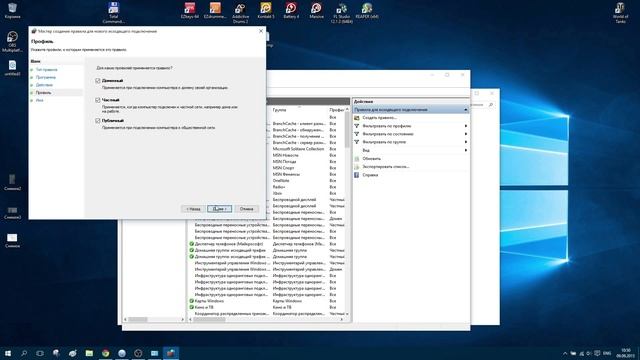Sort by the Профиль column header
Image resolution: width=640 pixels, height=360 pixels.
(x=337, y=110)
